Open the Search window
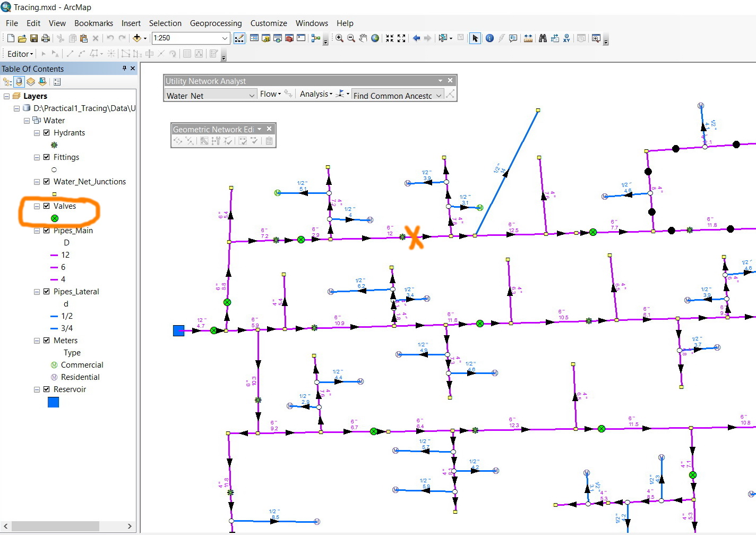756x535 pixels. (278, 38)
